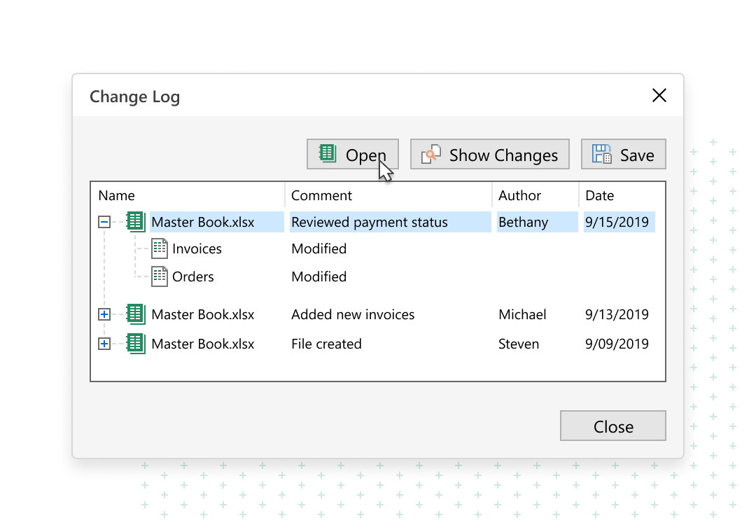The image size is (756, 532).
Task: Collapse the Bethany Master Book.xlsx entry
Action: (x=104, y=223)
